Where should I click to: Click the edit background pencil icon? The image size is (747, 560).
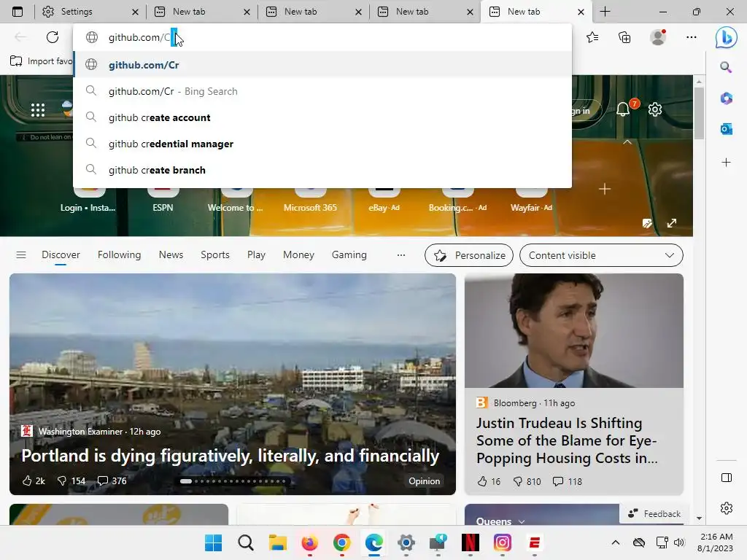click(647, 223)
